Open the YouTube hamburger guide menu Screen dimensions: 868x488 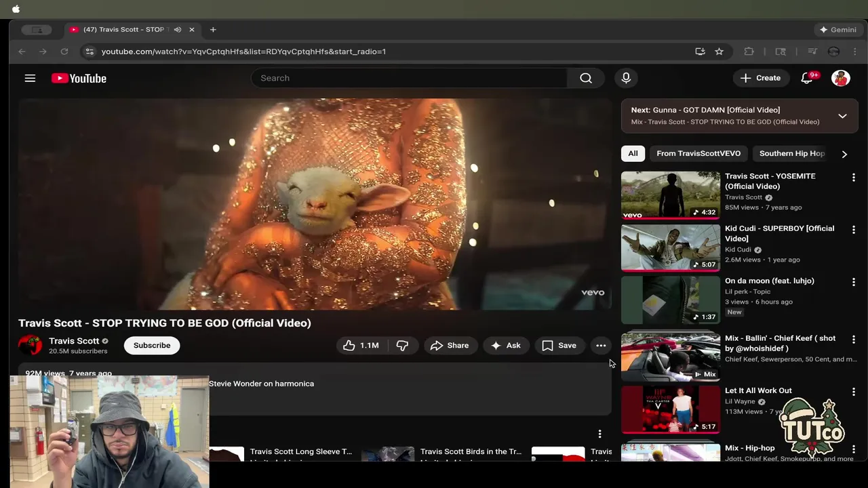tap(30, 78)
